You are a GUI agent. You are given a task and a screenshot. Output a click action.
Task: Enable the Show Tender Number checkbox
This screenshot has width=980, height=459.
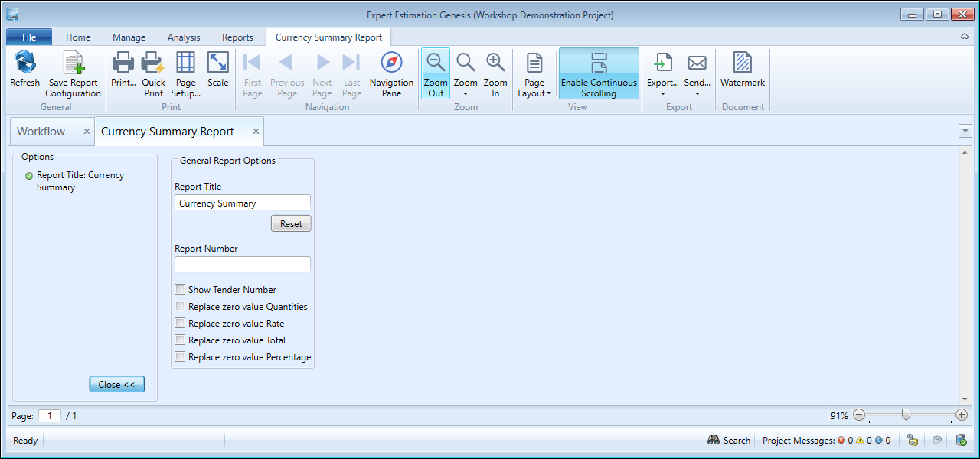tap(180, 290)
